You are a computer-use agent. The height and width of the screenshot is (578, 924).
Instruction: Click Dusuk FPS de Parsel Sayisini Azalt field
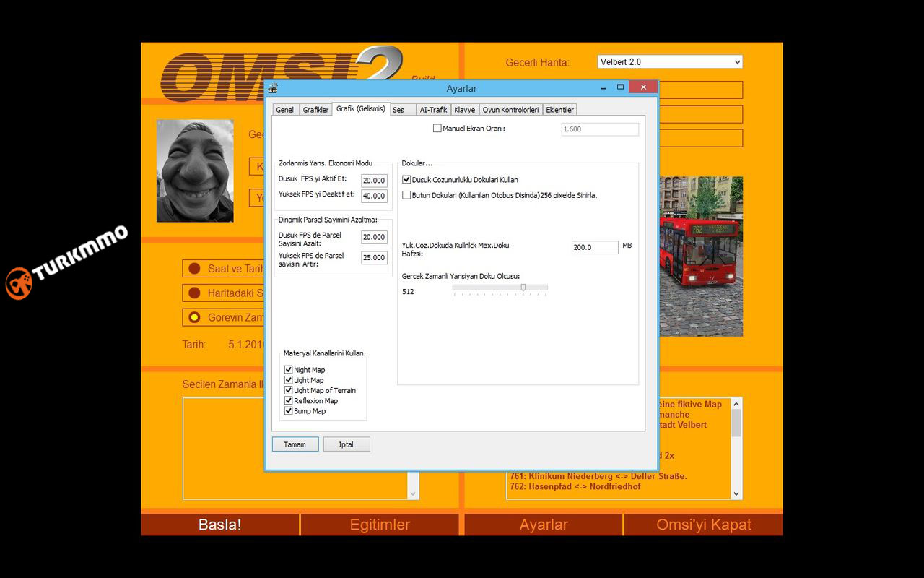tap(374, 237)
